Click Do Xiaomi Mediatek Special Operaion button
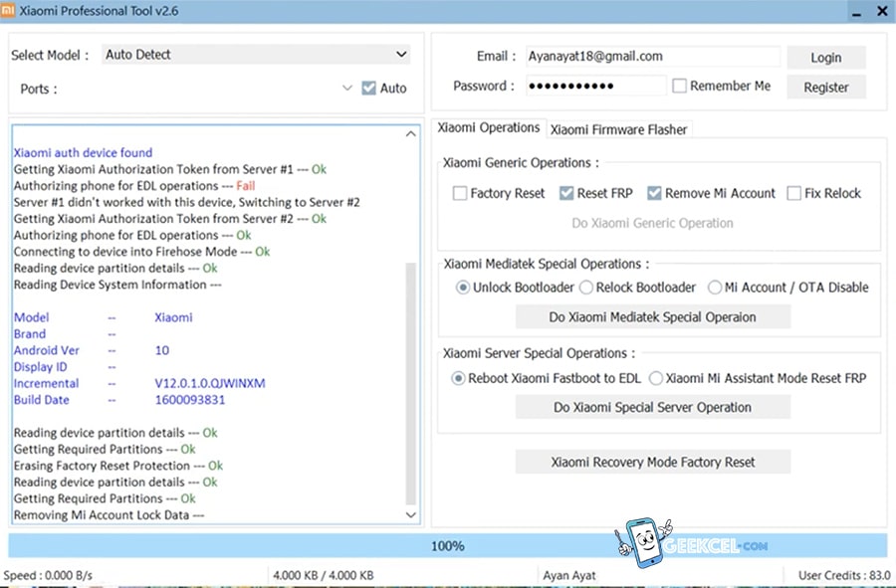The image size is (896, 588). coord(652,316)
